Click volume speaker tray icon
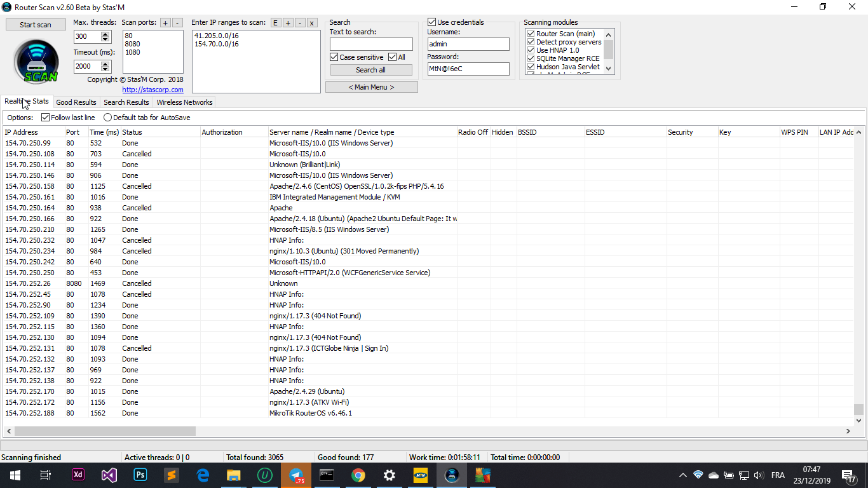This screenshot has height=488, width=868. (x=758, y=475)
